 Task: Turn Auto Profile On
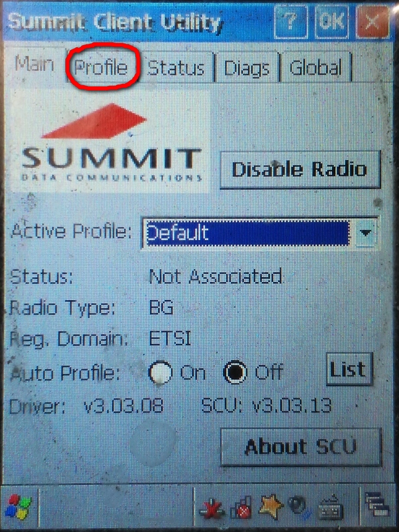point(161,371)
